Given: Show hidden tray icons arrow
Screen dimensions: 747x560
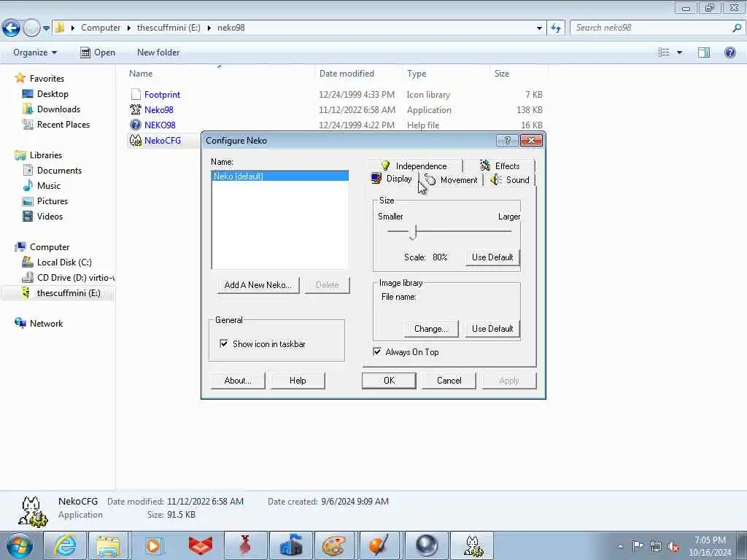Looking at the screenshot, I should click(620, 547).
